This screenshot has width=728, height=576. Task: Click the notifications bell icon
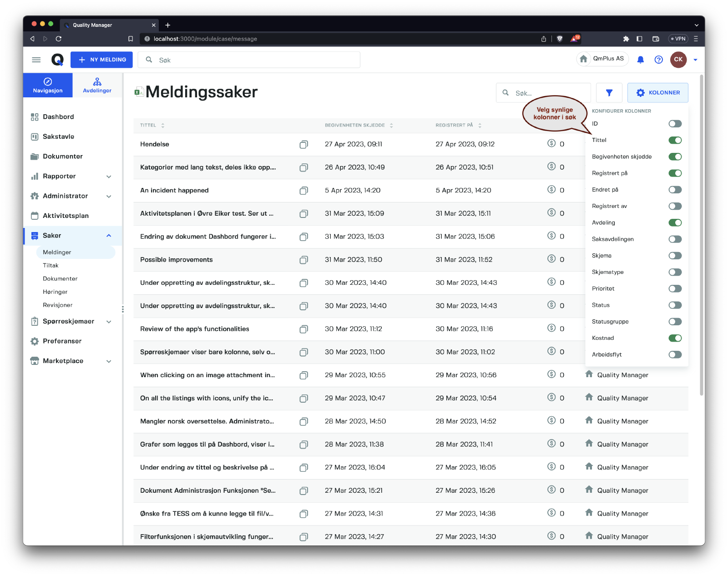(x=640, y=60)
